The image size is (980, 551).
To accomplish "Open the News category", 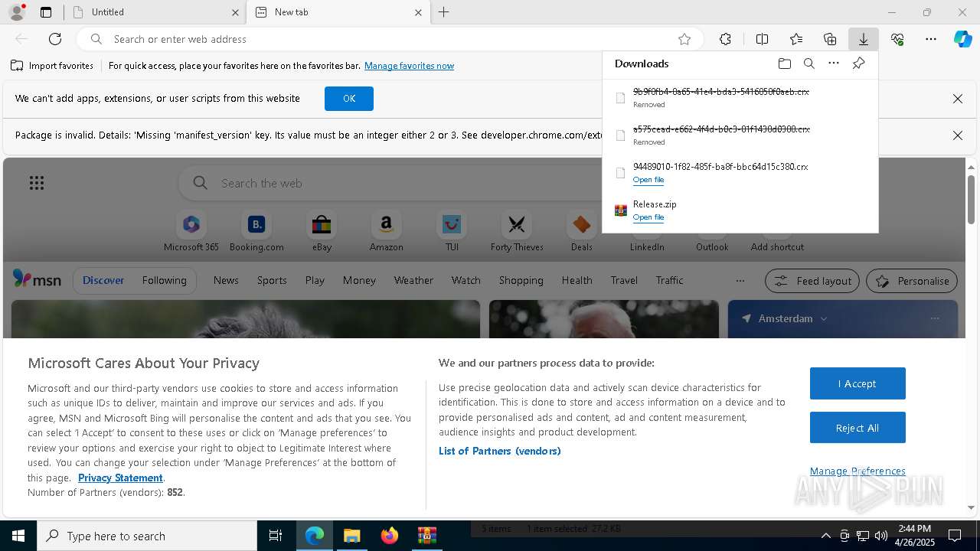I will pyautogui.click(x=226, y=280).
